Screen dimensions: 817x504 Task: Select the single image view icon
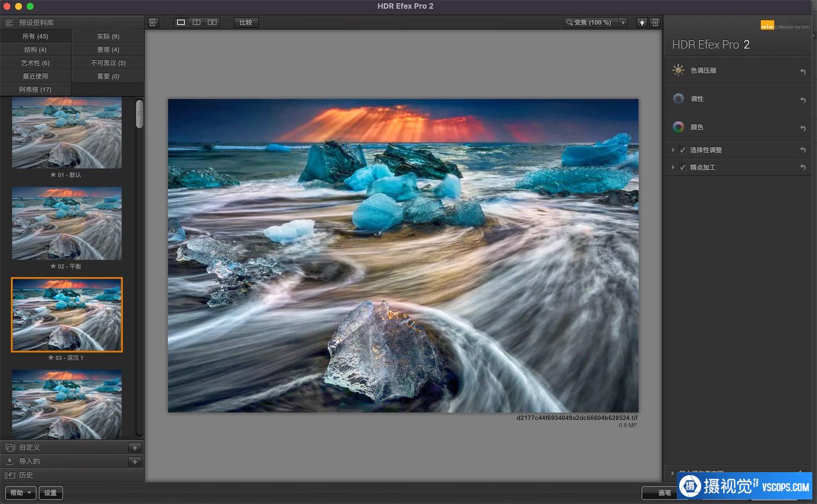[181, 23]
